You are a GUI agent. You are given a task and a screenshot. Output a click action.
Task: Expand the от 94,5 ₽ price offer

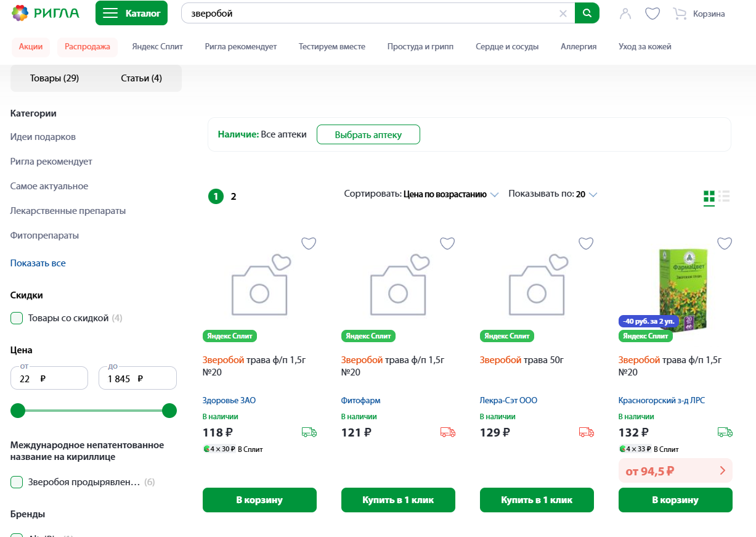pos(675,471)
